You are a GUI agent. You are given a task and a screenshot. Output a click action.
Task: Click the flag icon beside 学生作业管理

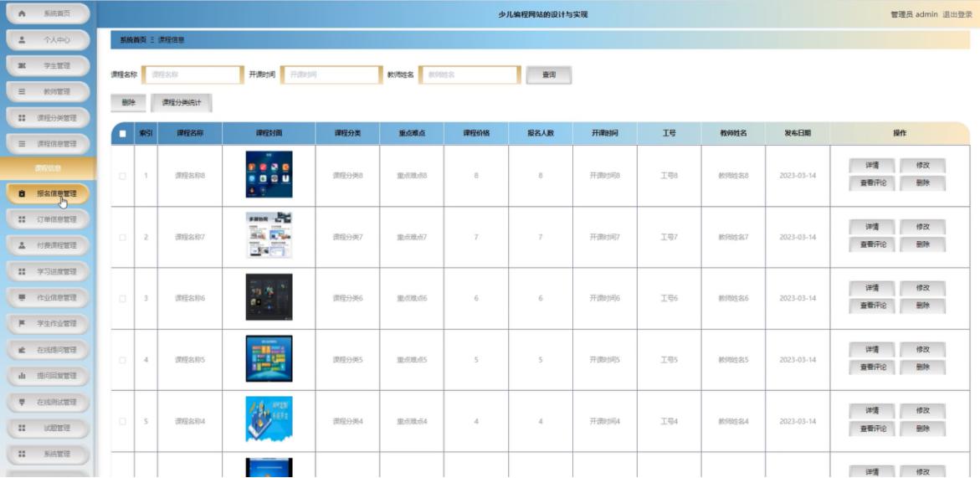coord(22,324)
